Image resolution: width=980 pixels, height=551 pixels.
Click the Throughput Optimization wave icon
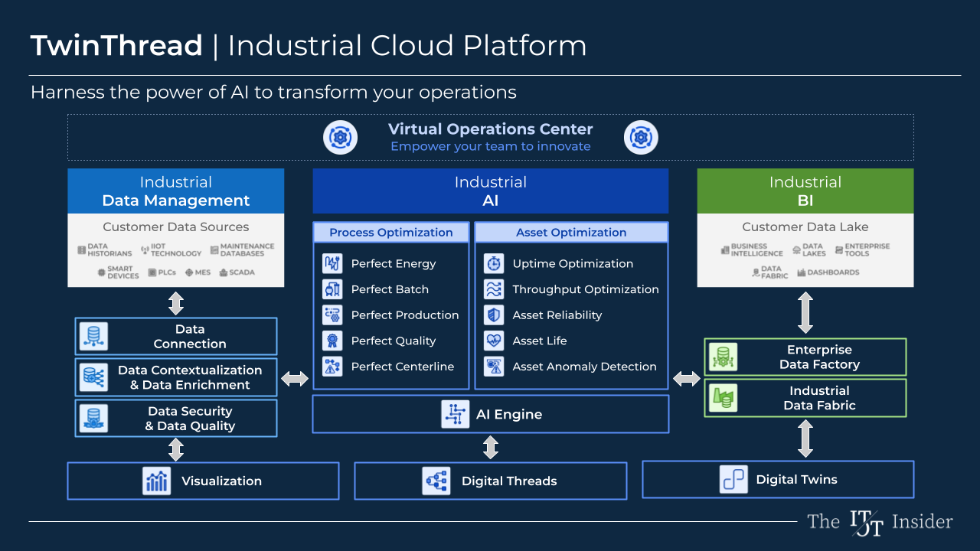coord(494,289)
